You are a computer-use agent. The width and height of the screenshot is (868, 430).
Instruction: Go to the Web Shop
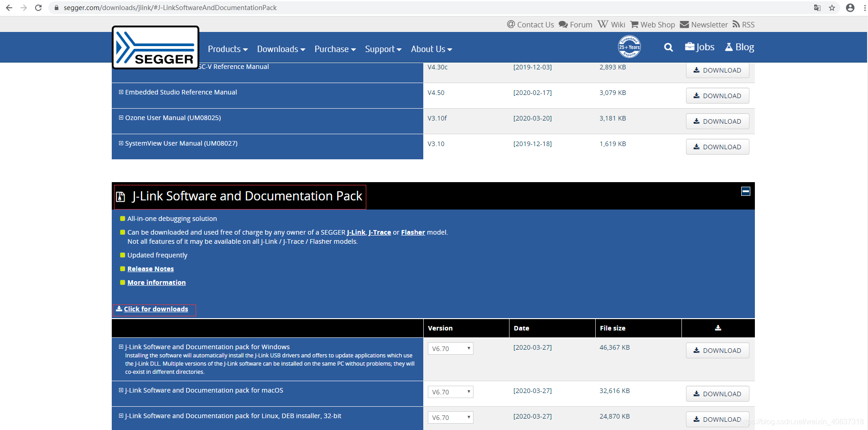652,25
